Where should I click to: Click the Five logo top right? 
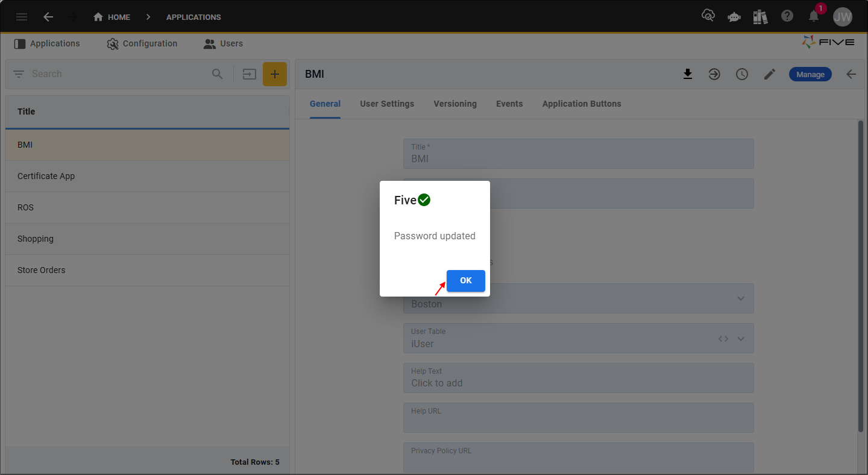click(x=828, y=42)
